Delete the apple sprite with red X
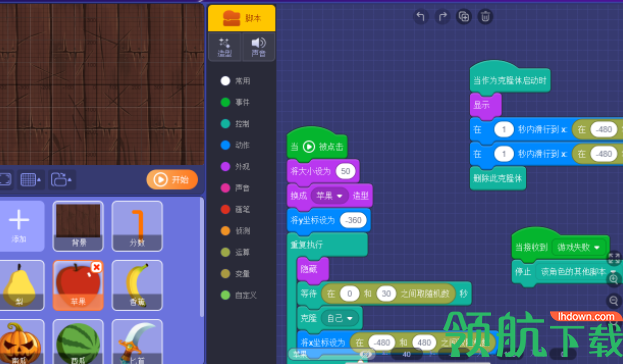Image resolution: width=623 pixels, height=364 pixels. click(97, 267)
